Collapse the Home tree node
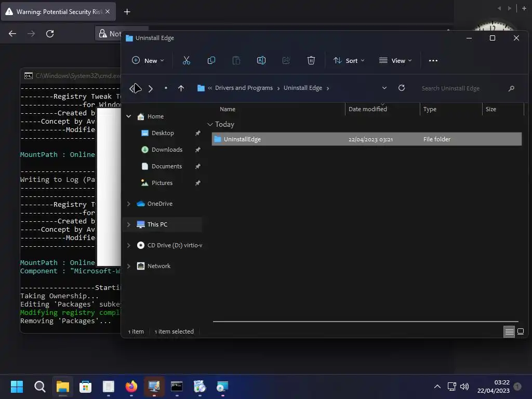The width and height of the screenshot is (532, 399). point(129,116)
